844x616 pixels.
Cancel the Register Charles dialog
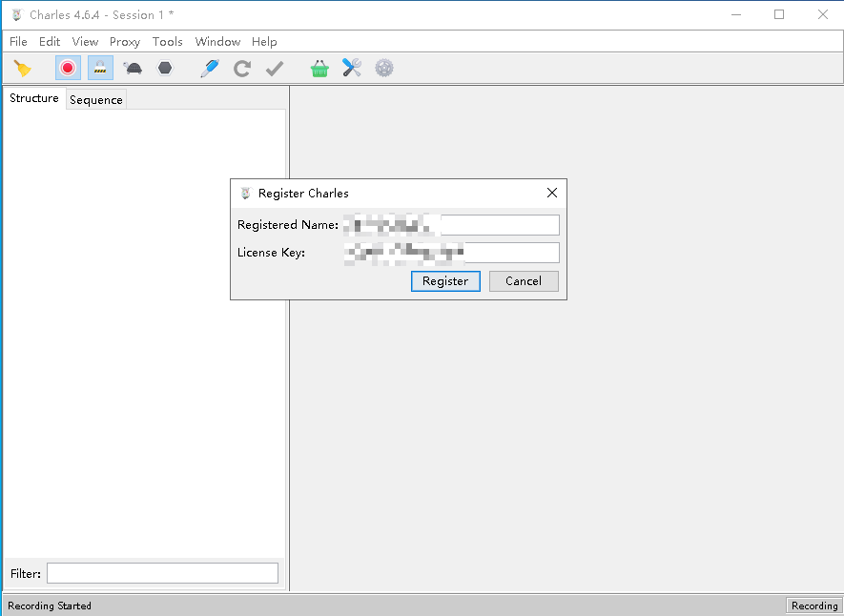(524, 281)
